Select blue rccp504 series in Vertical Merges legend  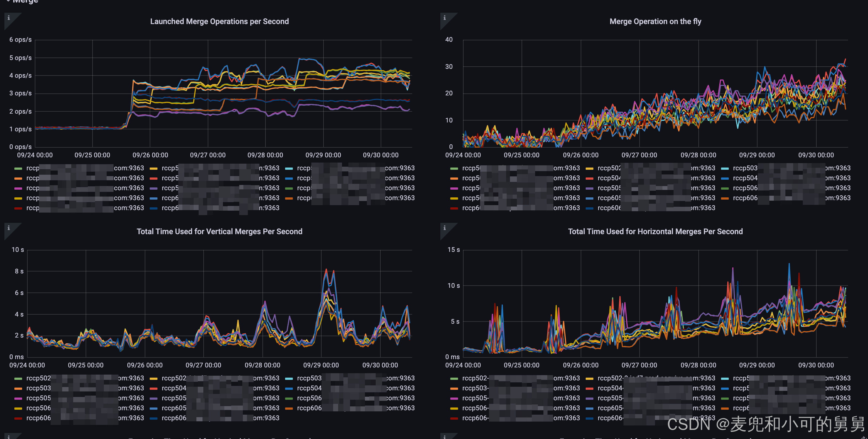coord(309,388)
